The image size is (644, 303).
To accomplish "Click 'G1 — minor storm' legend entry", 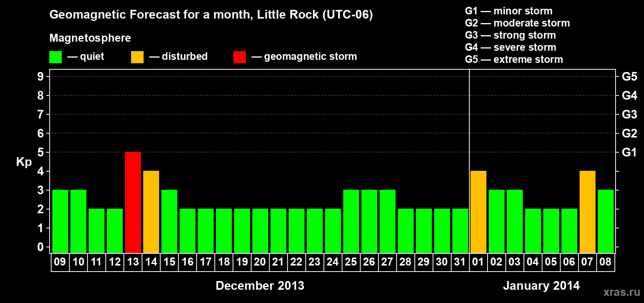I will [509, 11].
